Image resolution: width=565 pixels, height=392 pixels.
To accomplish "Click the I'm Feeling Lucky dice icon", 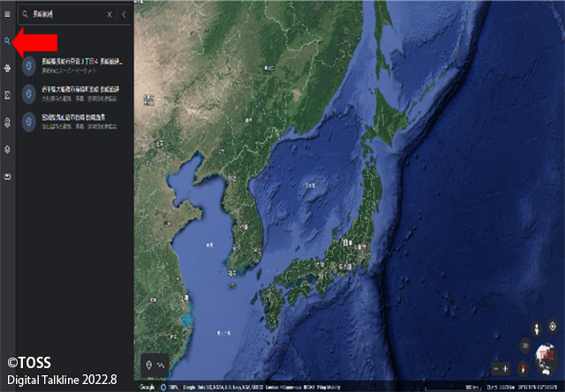I will tap(7, 94).
